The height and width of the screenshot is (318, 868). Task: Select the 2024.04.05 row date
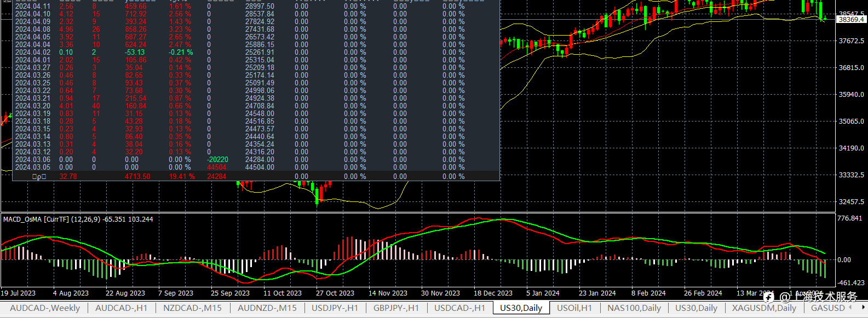[32, 37]
